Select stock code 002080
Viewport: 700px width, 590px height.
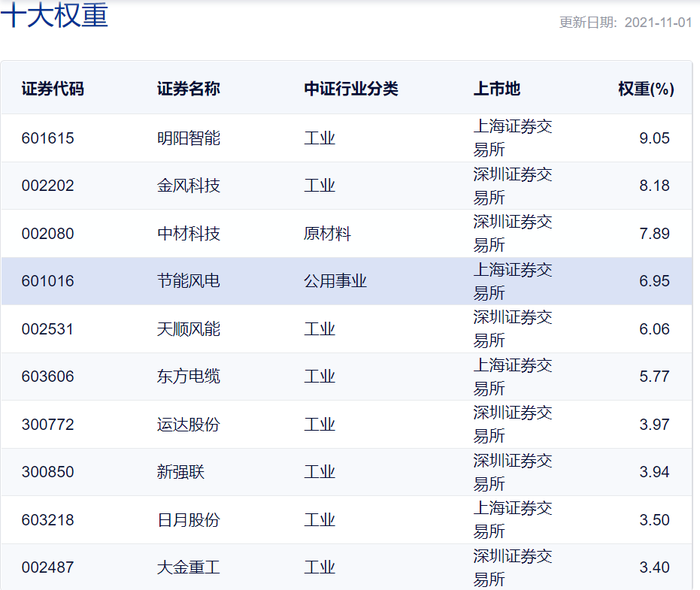(48, 233)
